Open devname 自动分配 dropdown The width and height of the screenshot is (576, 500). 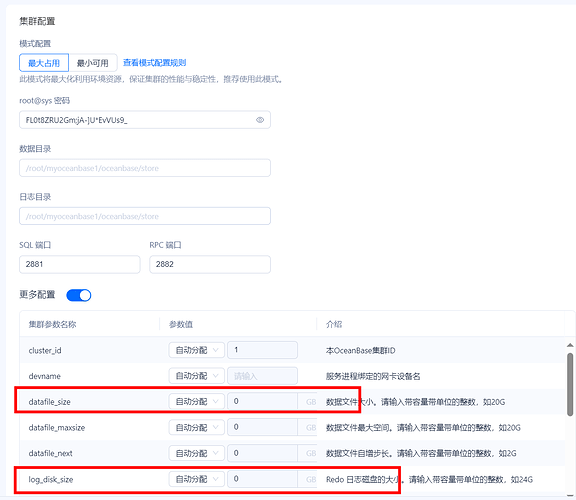[x=197, y=376]
